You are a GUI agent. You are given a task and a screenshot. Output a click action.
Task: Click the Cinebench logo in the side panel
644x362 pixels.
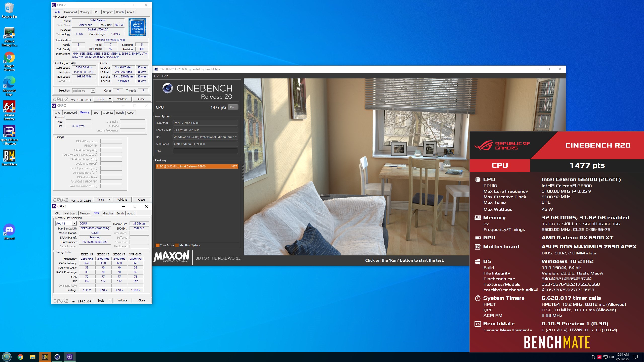click(197, 91)
